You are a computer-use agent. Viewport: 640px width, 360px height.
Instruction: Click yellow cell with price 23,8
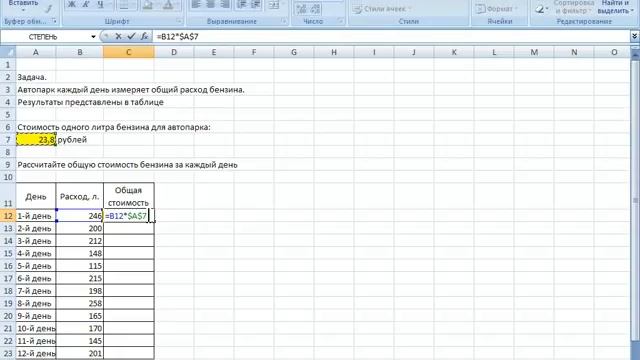(36, 140)
